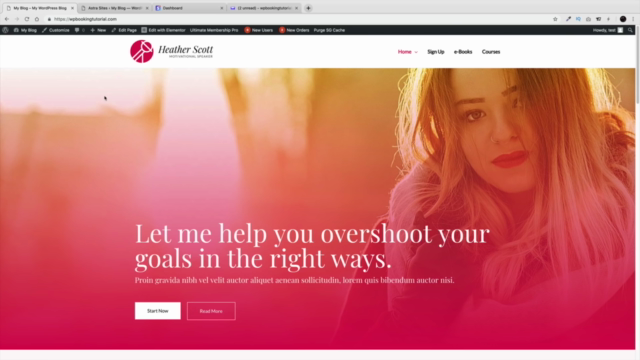
Task: Open the Chrome three-dot menu
Action: coord(633,19)
